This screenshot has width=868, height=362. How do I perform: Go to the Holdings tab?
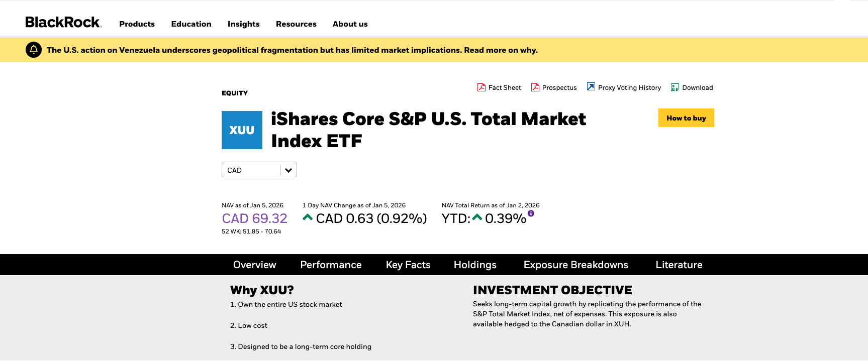coord(475,265)
